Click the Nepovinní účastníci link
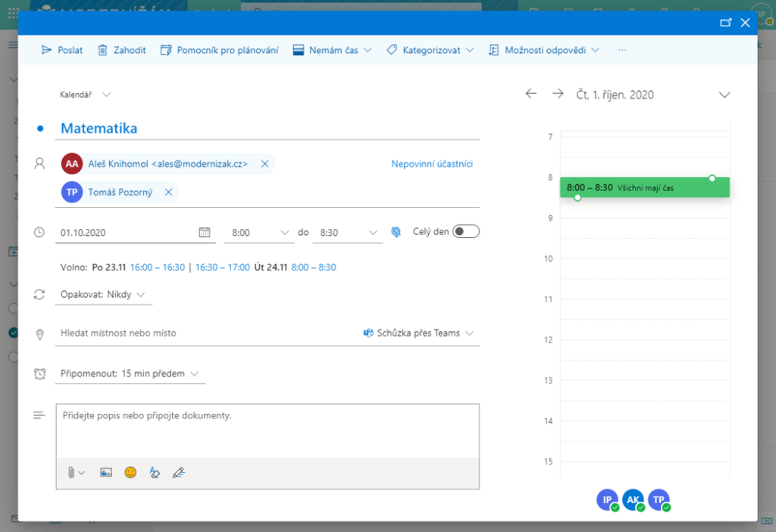The width and height of the screenshot is (776, 532). click(432, 164)
